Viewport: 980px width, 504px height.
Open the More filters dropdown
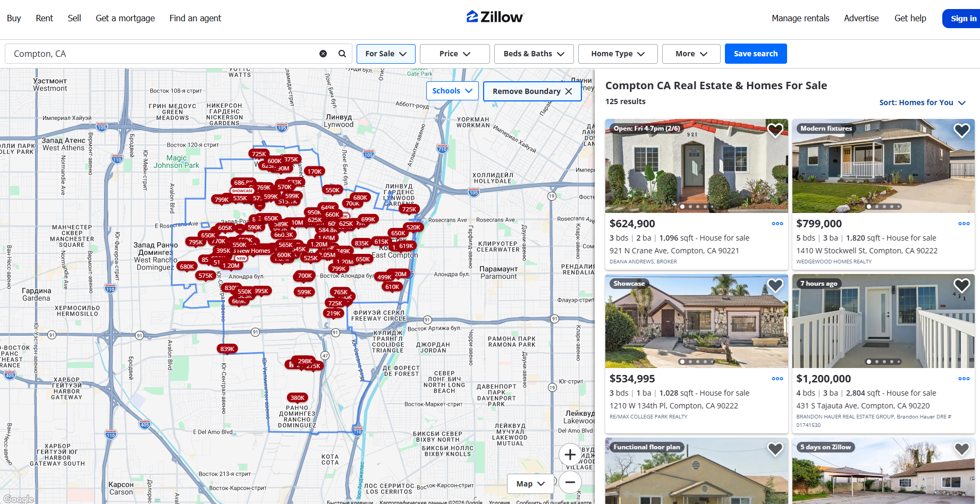pos(691,54)
